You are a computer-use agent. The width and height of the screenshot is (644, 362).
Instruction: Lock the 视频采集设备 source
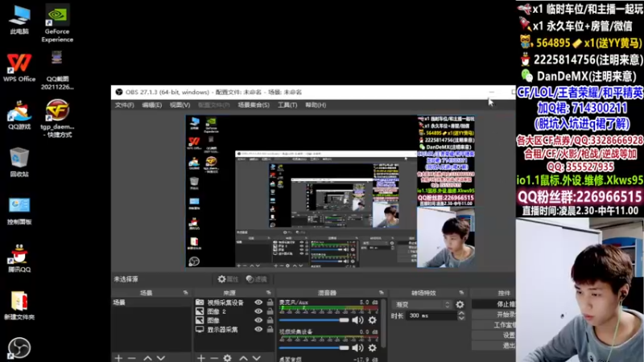(270, 302)
